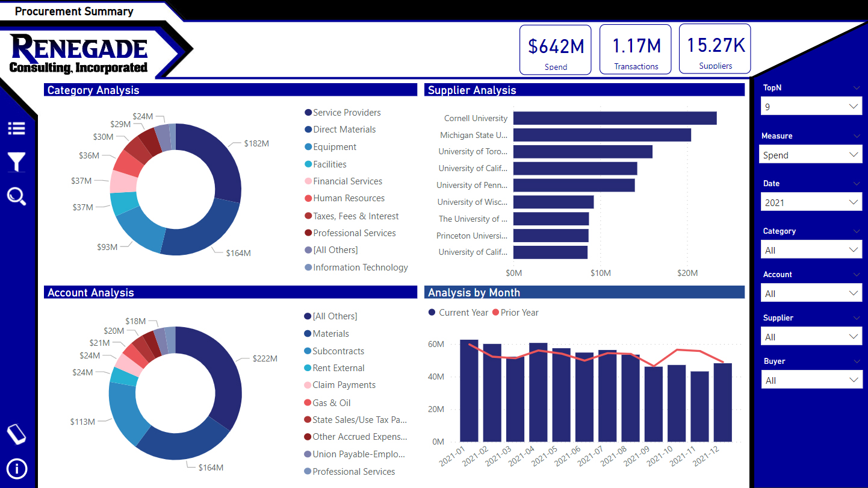This screenshot has width=868, height=488.
Task: Open the Measure dropdown showing Spend
Action: [x=811, y=155]
